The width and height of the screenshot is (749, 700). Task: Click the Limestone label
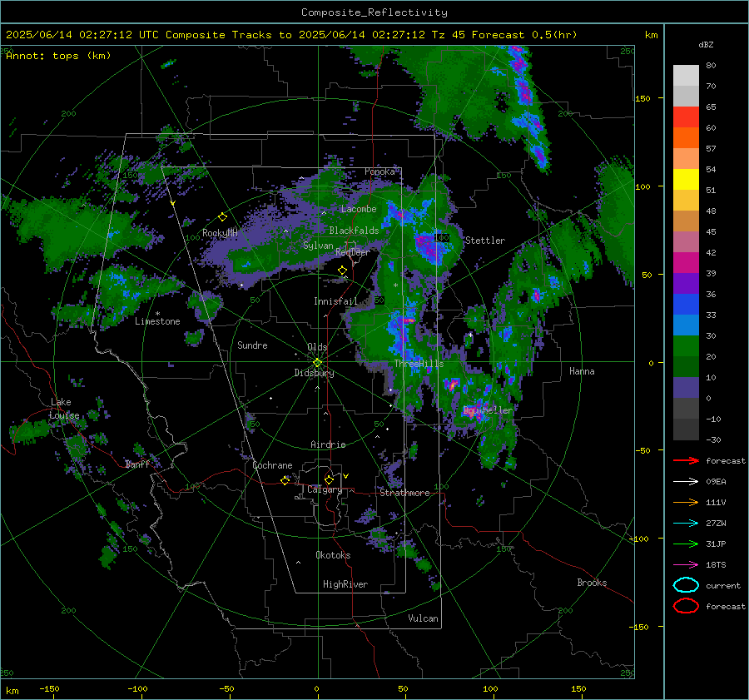[157, 321]
